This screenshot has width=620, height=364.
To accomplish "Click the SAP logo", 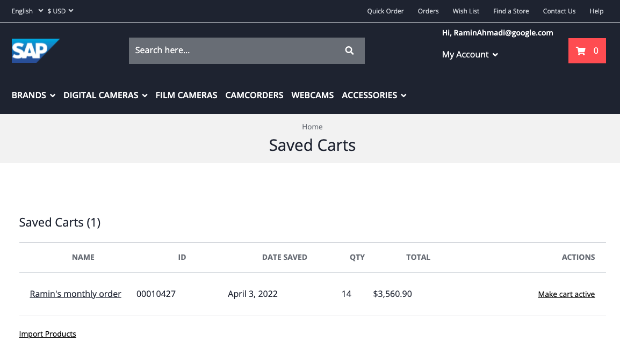I will click(x=35, y=50).
